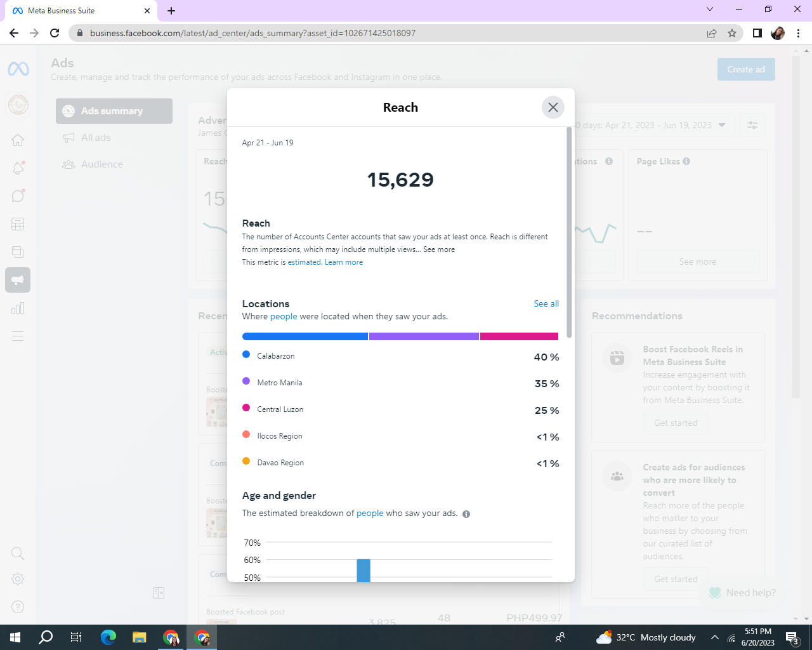Open the All ads tab
This screenshot has height=650, width=812.
[x=114, y=138]
